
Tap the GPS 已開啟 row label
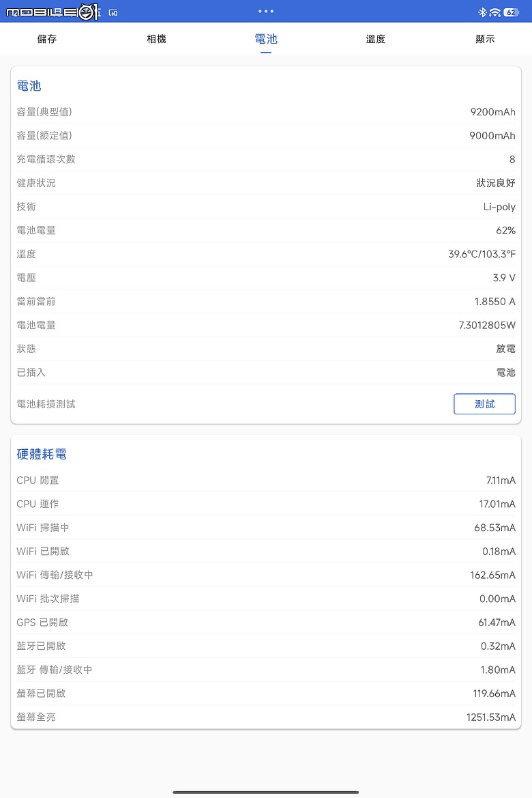(42, 622)
